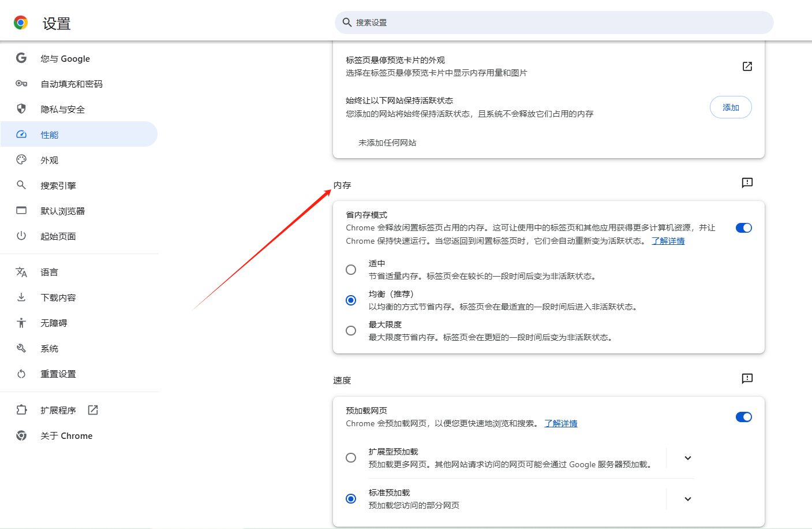Click the wrench icon beside 系统

(21, 348)
